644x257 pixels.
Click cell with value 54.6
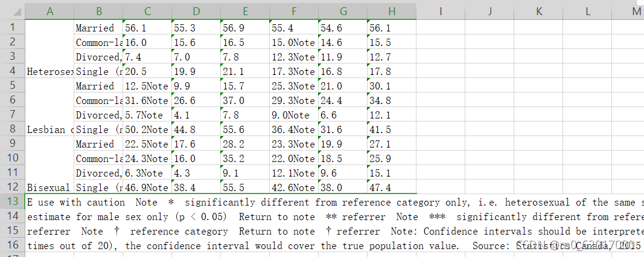pyautogui.click(x=343, y=28)
